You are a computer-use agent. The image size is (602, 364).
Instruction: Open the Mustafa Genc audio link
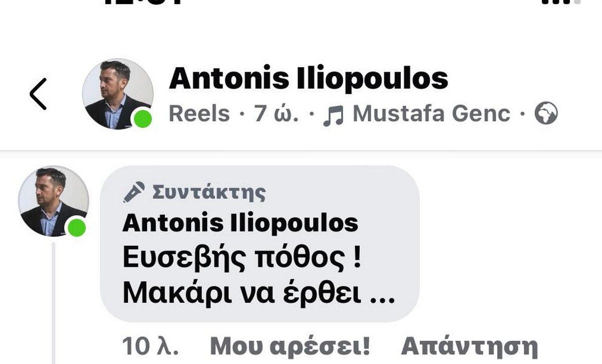click(431, 114)
